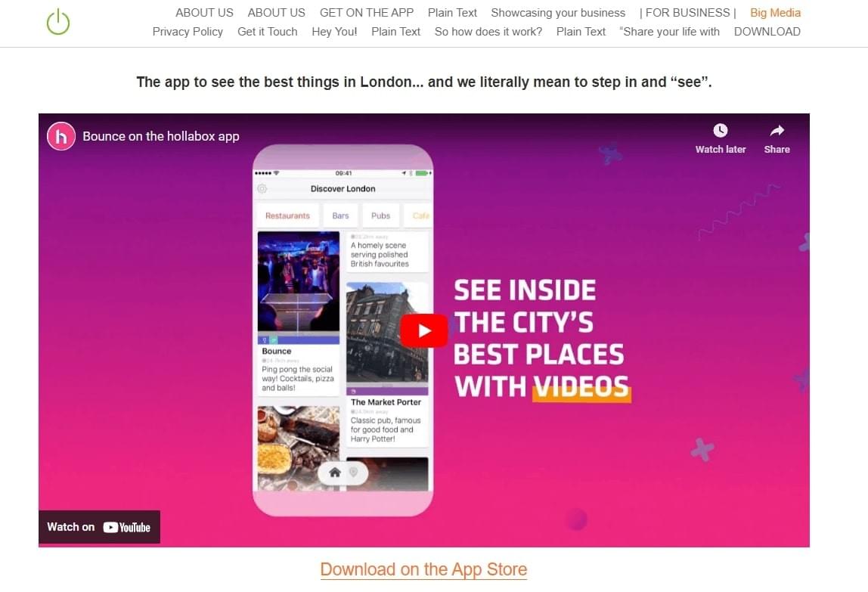
Task: Click the Watch later clock icon
Action: tap(721, 131)
